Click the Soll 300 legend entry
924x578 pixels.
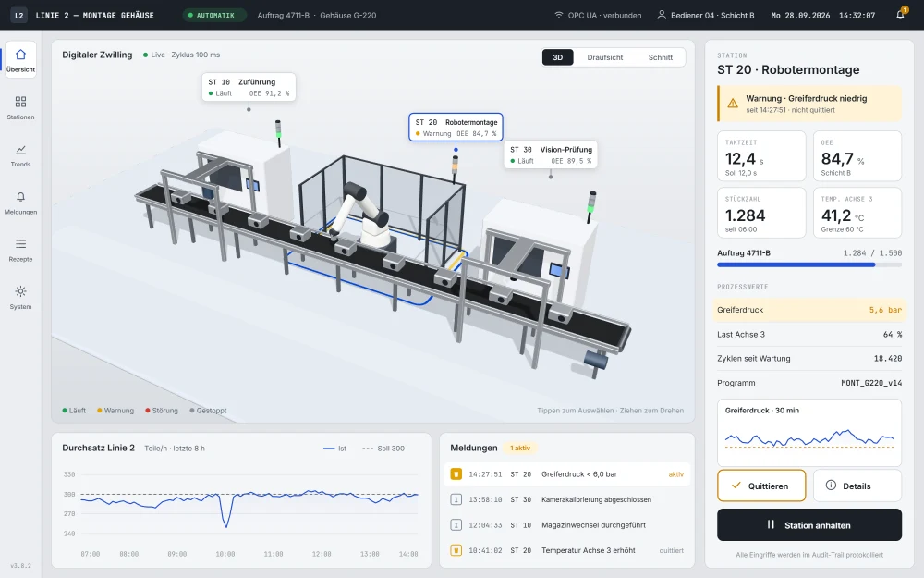pos(383,449)
